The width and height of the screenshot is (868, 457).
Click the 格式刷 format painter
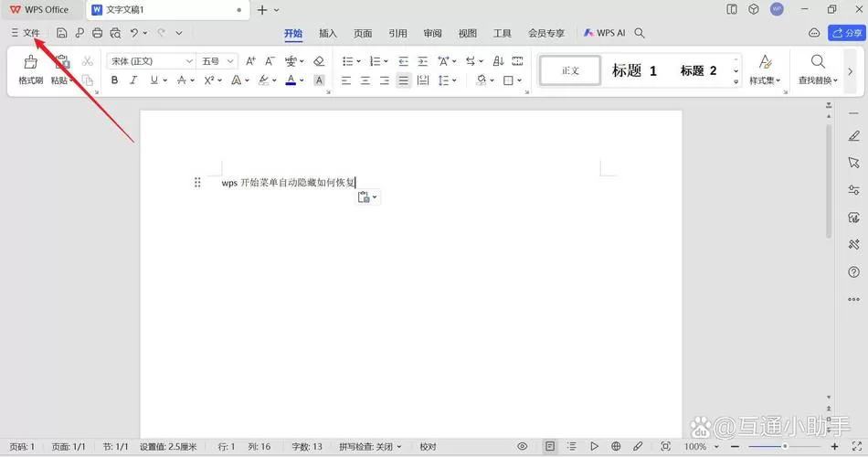tap(31, 69)
